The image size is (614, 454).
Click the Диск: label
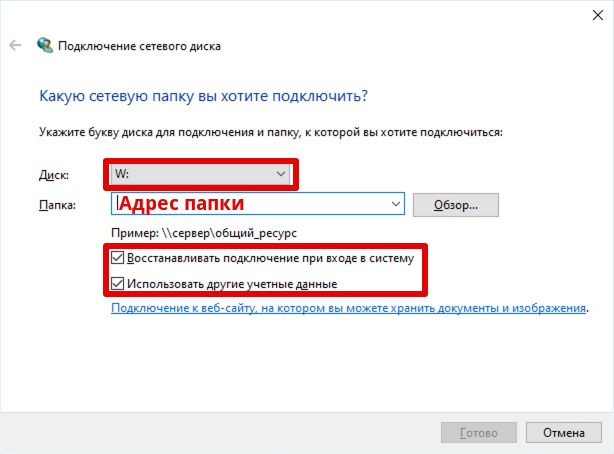click(x=53, y=175)
